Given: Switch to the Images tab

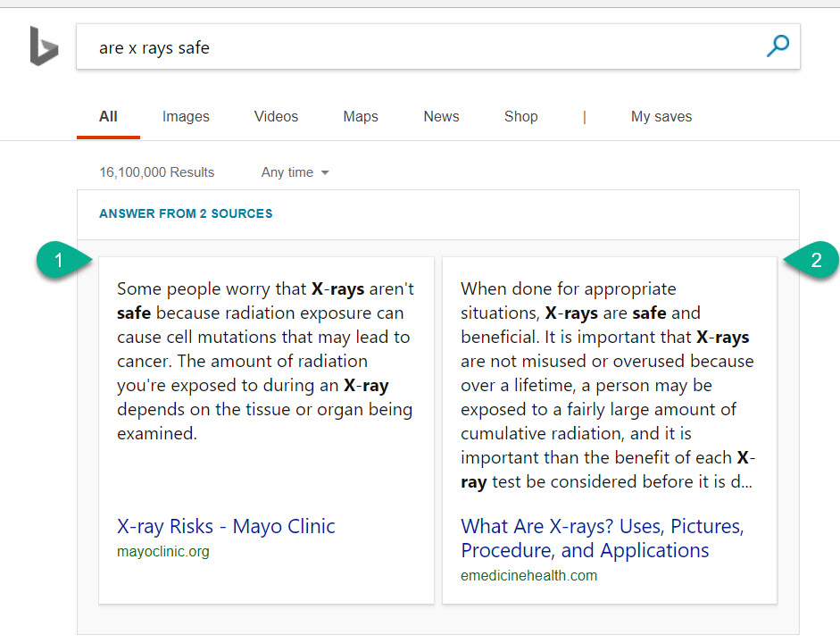Looking at the screenshot, I should (186, 117).
